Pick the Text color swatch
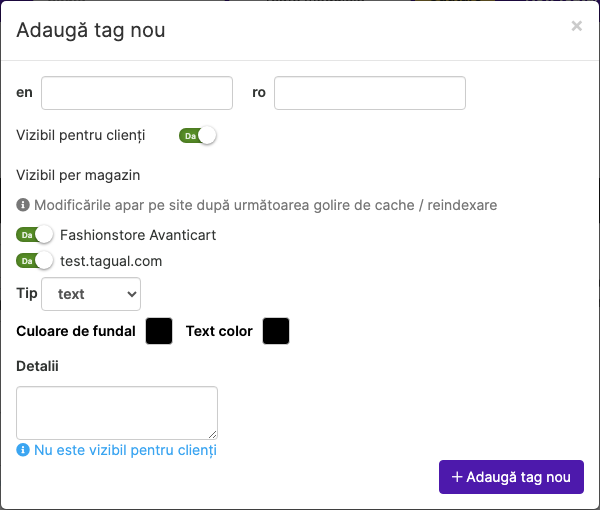Viewport: 600px width, 510px height. [276, 331]
